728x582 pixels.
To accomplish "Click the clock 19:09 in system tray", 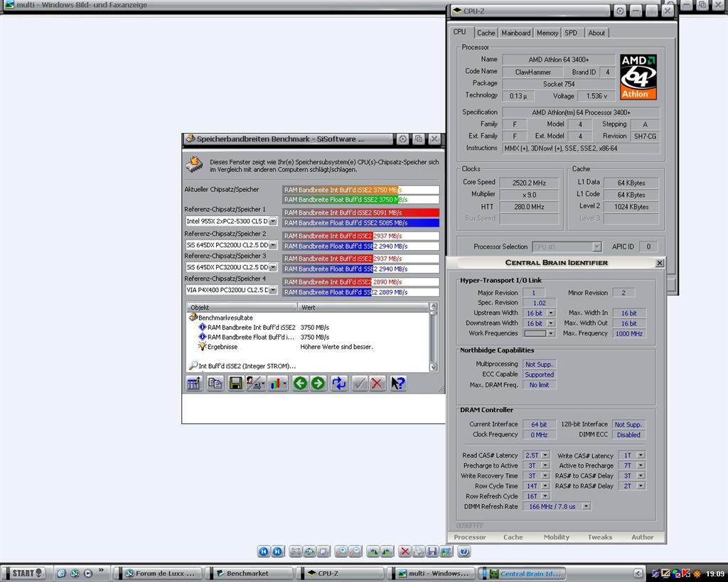I will click(715, 573).
